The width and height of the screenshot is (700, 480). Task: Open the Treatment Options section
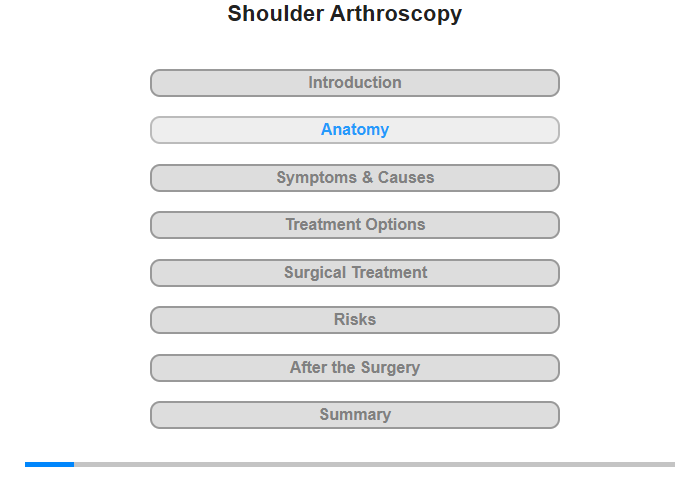click(x=354, y=225)
